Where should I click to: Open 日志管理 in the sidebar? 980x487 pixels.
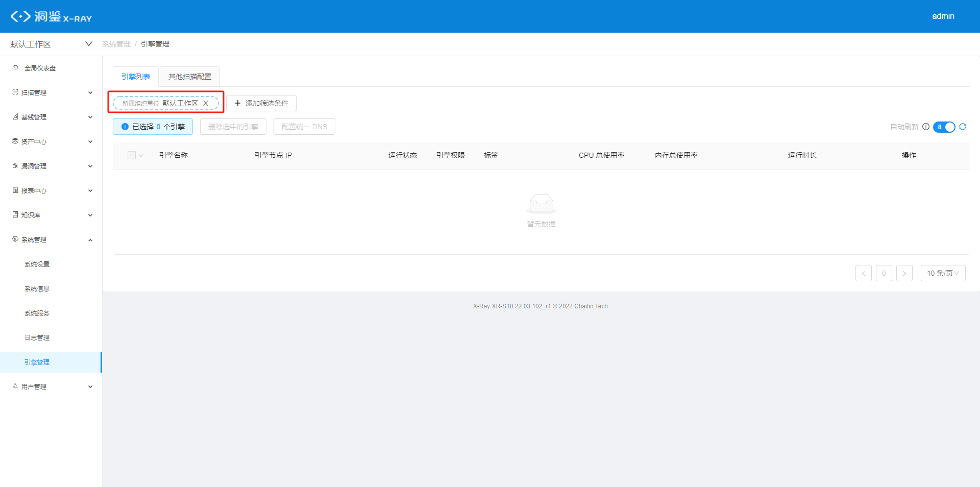[x=37, y=338]
